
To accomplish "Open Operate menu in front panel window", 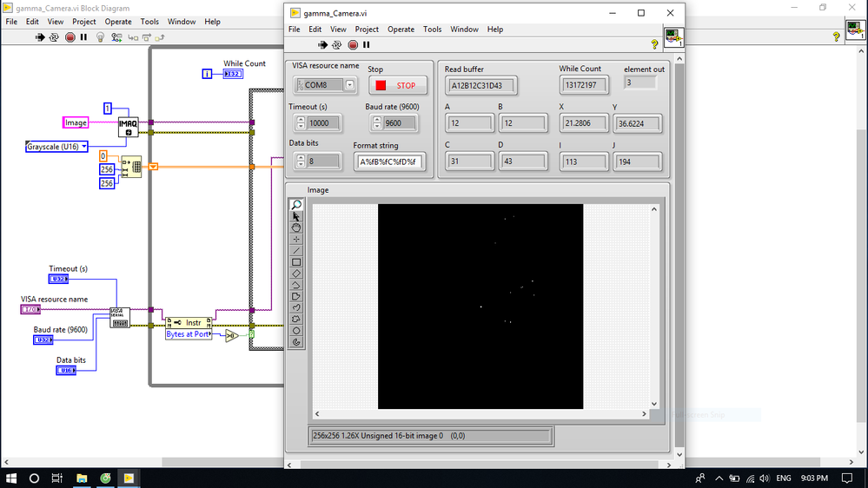I will coord(401,30).
